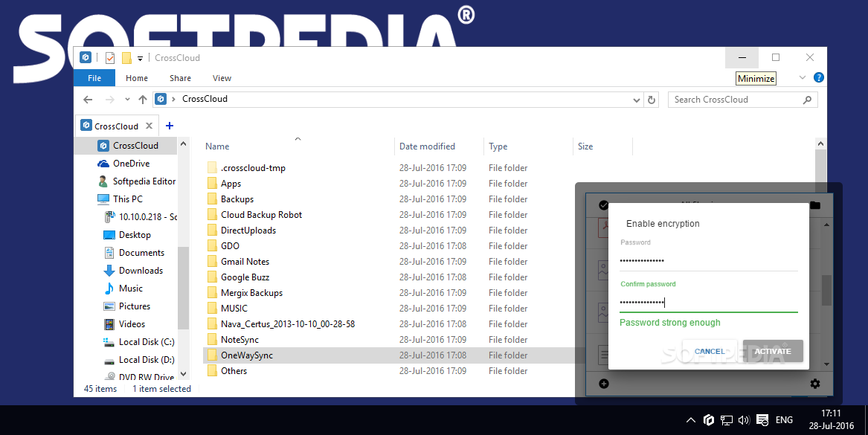Open Videos in the navigation pane

(132, 323)
